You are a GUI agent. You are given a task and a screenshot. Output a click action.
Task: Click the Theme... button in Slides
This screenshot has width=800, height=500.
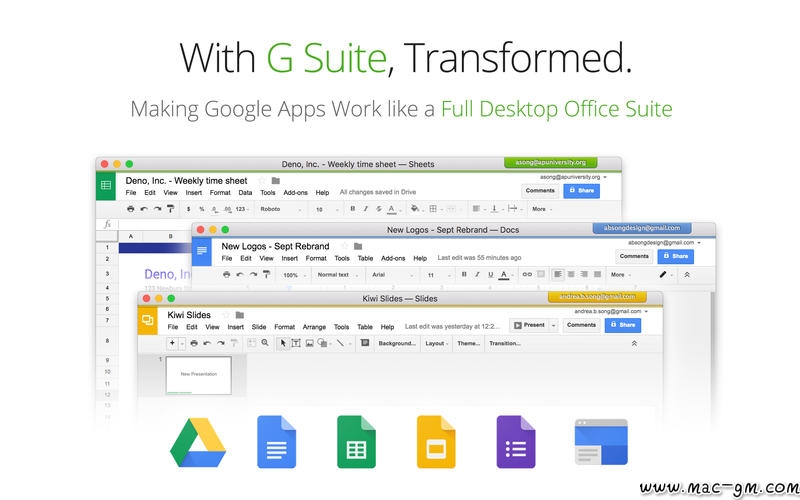coord(468,343)
